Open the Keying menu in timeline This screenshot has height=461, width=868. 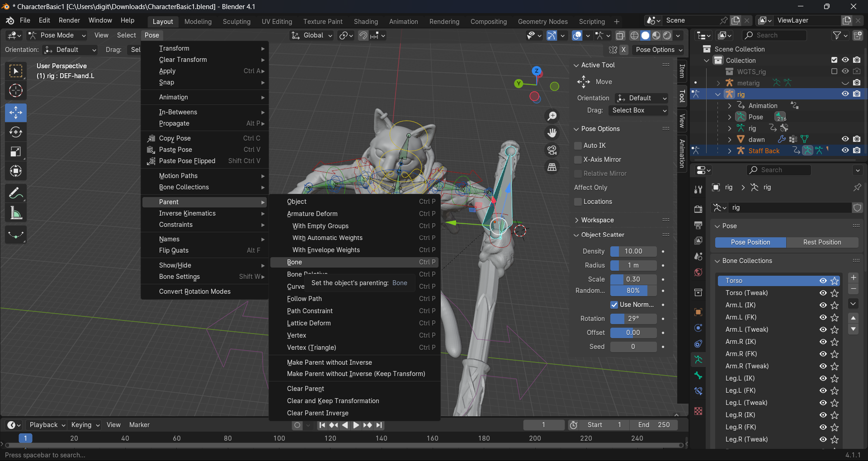[x=85, y=425]
